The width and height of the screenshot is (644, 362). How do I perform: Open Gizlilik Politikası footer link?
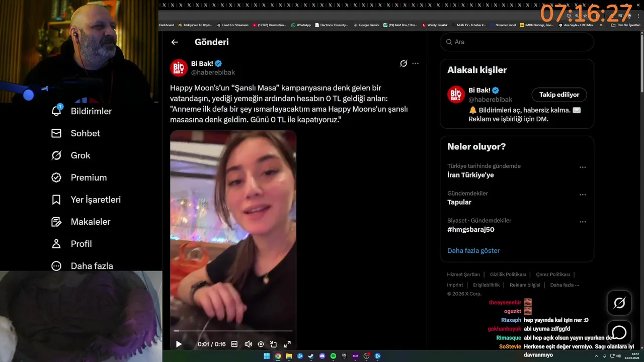(x=508, y=275)
